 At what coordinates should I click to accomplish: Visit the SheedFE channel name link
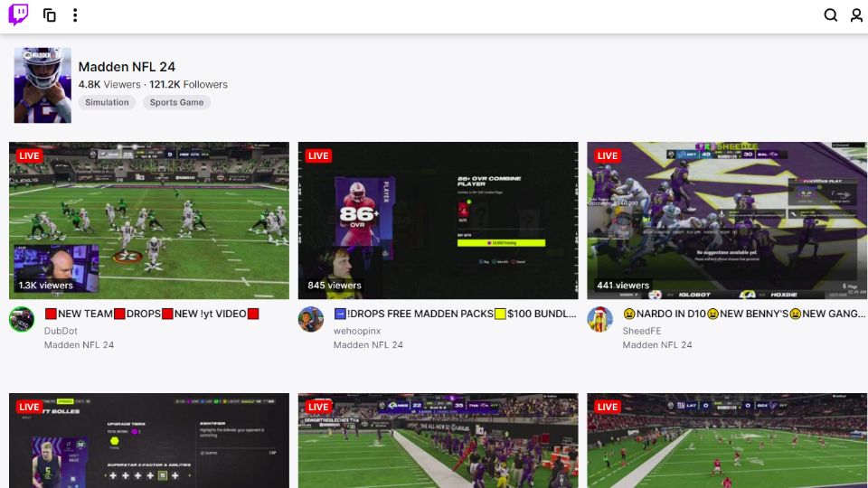(642, 331)
